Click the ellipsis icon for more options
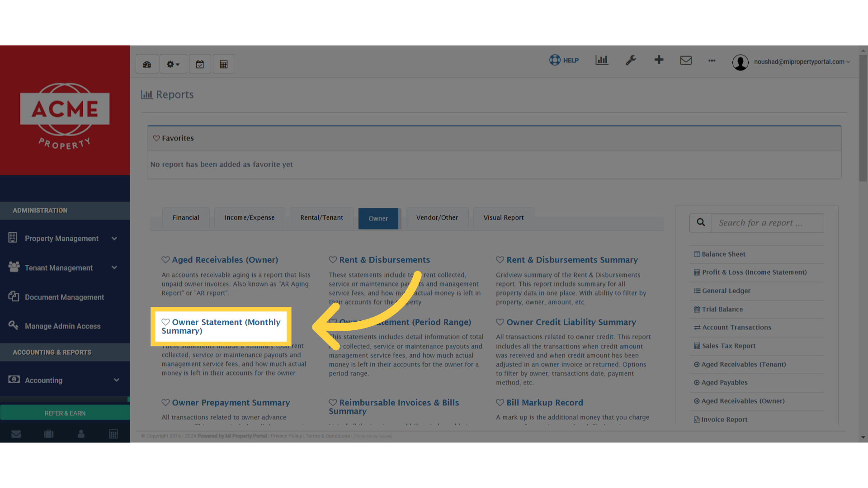The image size is (868, 488). pyautogui.click(x=712, y=61)
